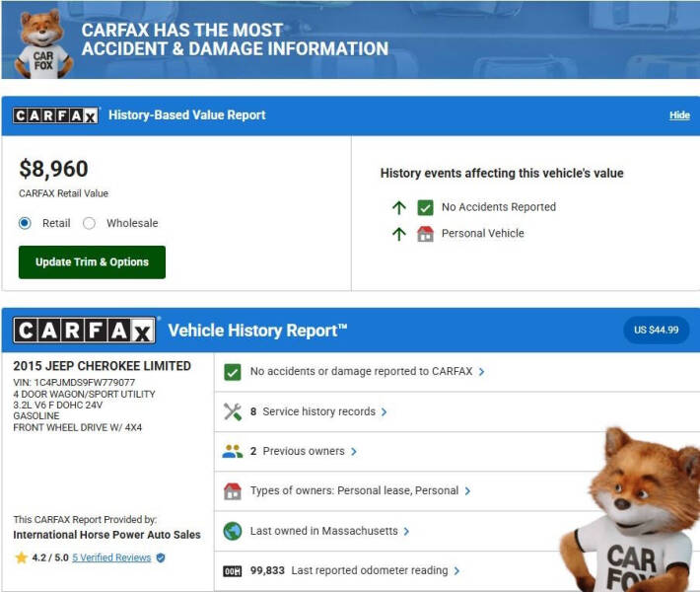700x592 pixels.
Task: Click the US $44.99 price button
Action: [656, 330]
